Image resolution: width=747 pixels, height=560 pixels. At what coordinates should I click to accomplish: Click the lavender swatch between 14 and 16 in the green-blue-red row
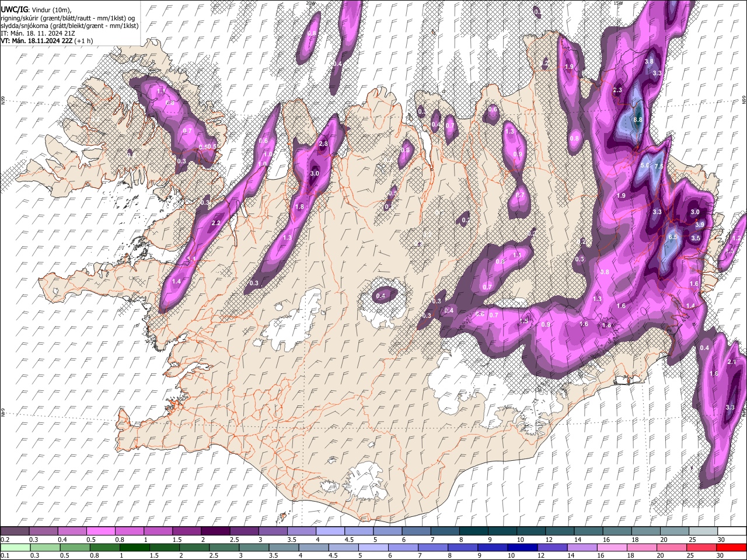[x=582, y=547]
